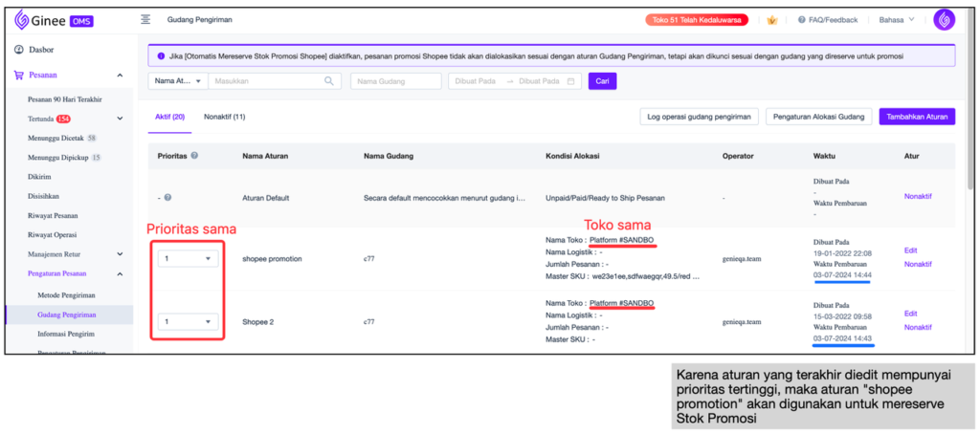980x434 pixels.
Task: Open Dasbor in the sidebar
Action: coord(41,50)
